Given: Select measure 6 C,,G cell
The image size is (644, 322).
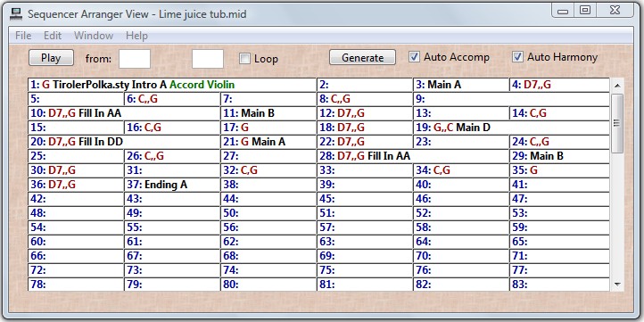Looking at the screenshot, I should click(x=172, y=99).
